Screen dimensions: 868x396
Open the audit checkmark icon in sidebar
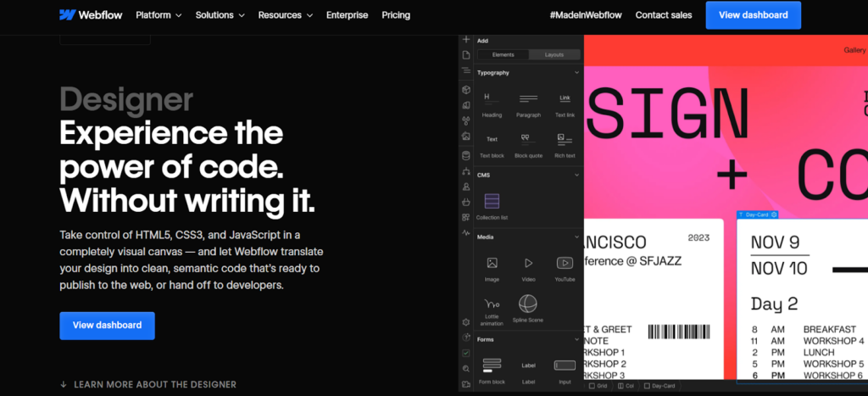point(466,353)
